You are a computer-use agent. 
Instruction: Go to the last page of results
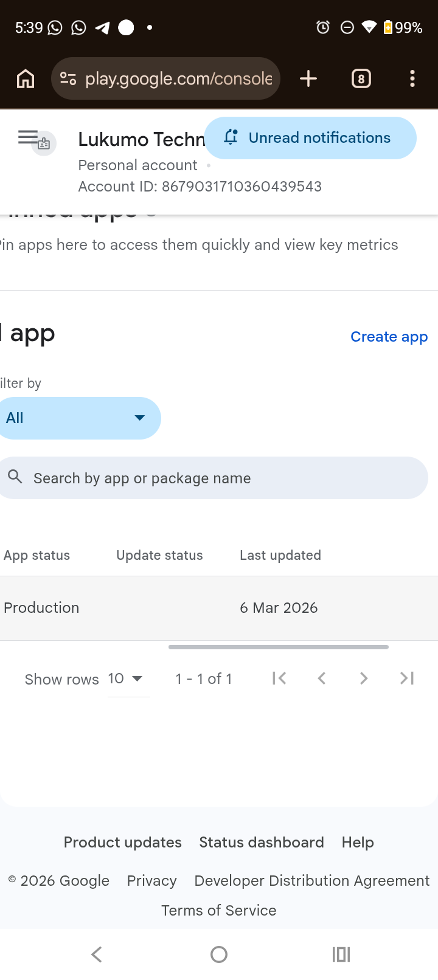click(x=407, y=678)
